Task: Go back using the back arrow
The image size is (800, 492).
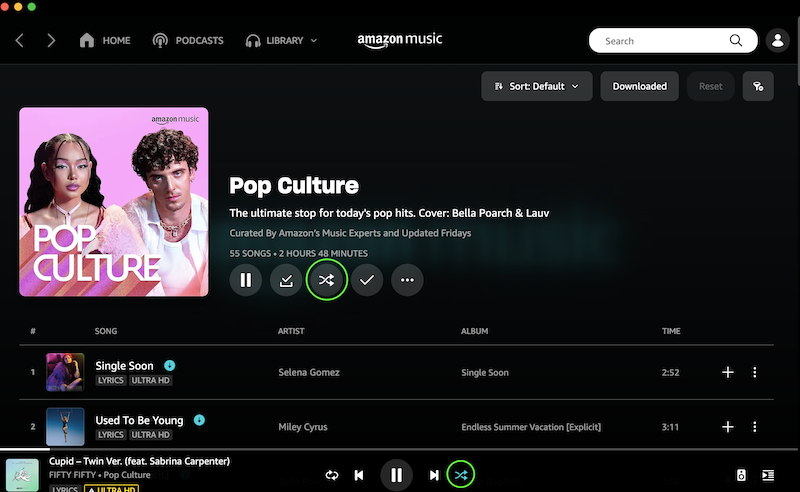Action: pyautogui.click(x=20, y=41)
